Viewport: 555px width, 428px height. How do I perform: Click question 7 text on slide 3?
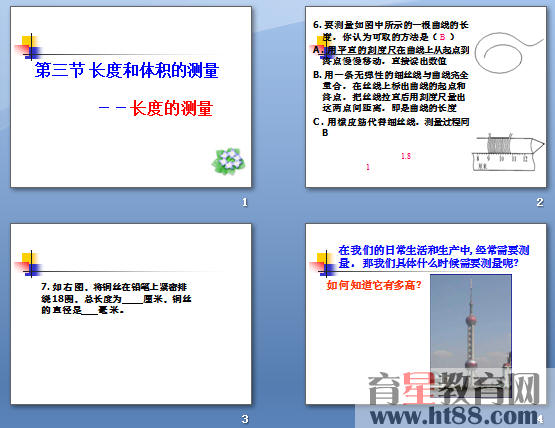(x=116, y=298)
